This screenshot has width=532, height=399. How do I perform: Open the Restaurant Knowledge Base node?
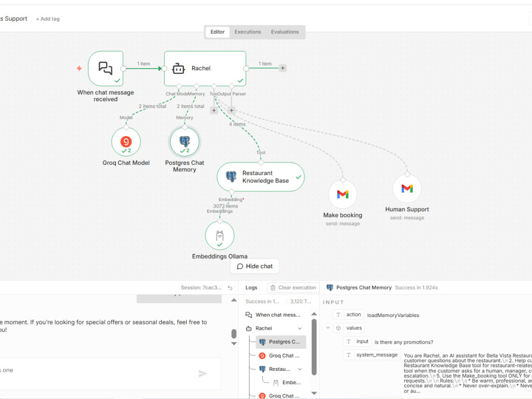click(x=261, y=177)
